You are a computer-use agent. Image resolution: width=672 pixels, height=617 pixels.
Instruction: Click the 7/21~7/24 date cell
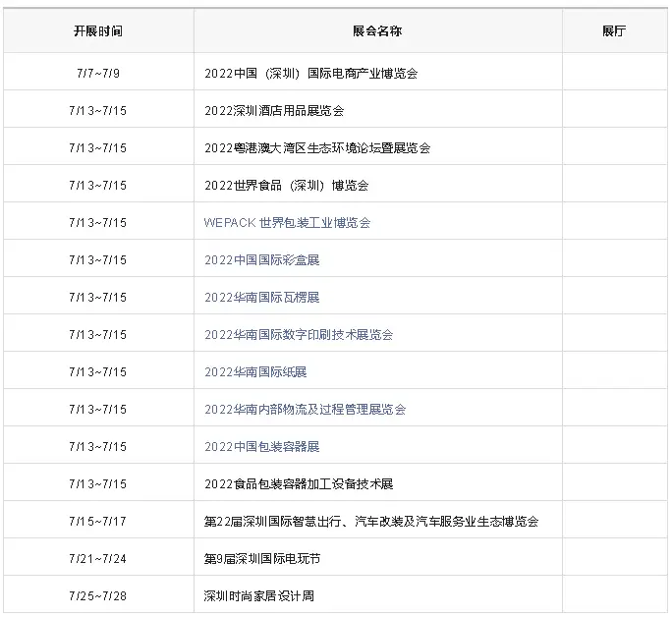(x=97, y=558)
